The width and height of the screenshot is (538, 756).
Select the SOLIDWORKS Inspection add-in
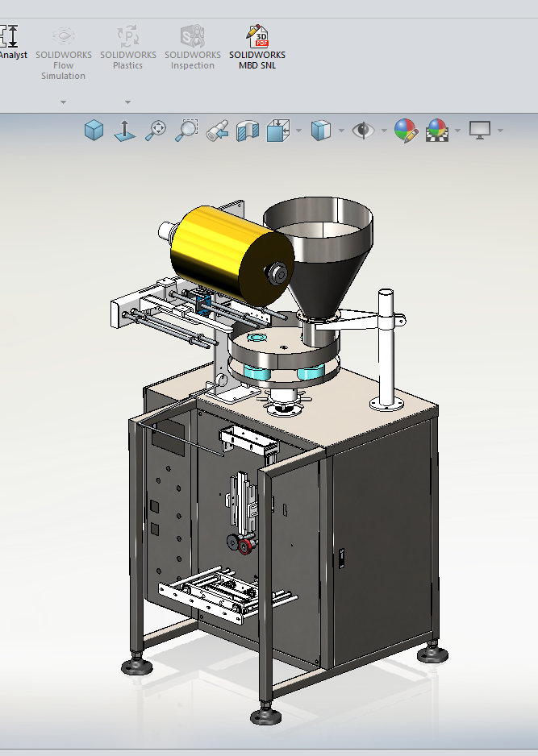(193, 48)
